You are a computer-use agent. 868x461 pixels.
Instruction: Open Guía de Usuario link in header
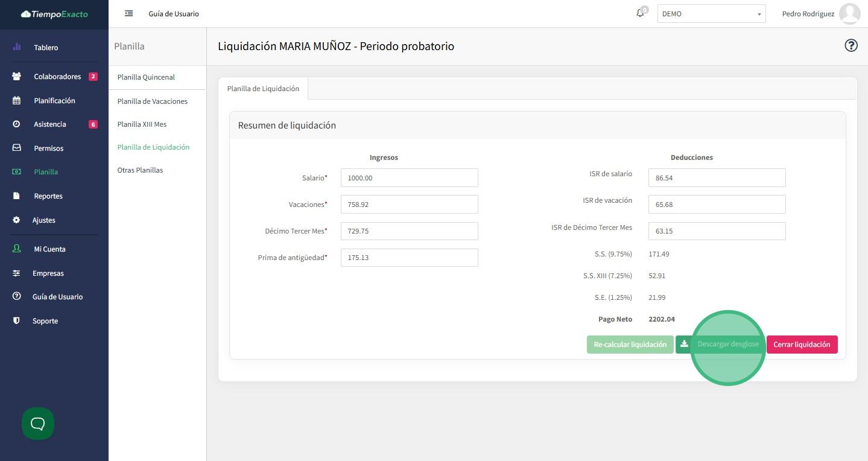click(x=174, y=14)
